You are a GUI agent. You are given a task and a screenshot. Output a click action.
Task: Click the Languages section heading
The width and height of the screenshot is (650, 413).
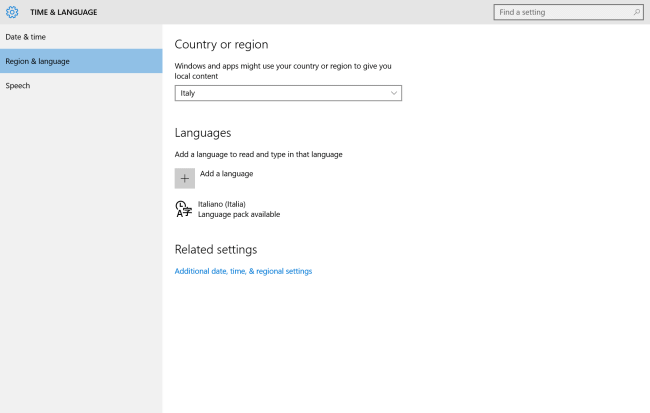click(x=203, y=133)
